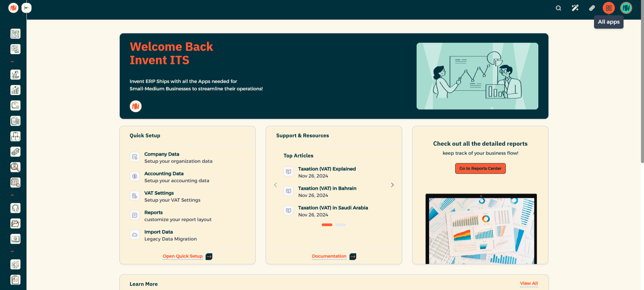Open the gear settings app in sidebar

coord(15,265)
